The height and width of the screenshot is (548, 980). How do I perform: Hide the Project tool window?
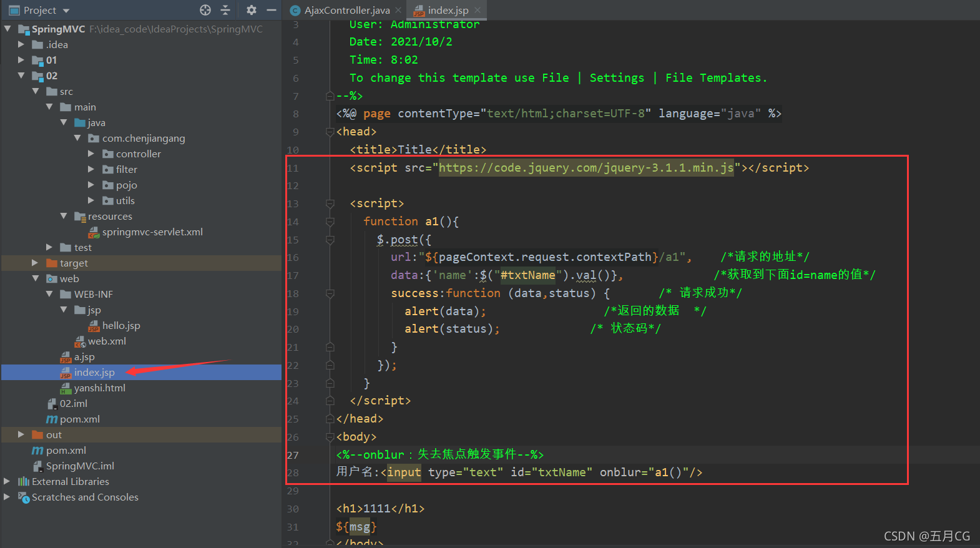(271, 10)
